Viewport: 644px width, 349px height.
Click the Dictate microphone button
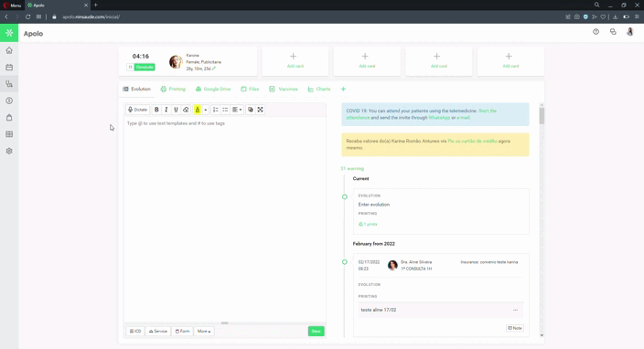click(x=137, y=110)
